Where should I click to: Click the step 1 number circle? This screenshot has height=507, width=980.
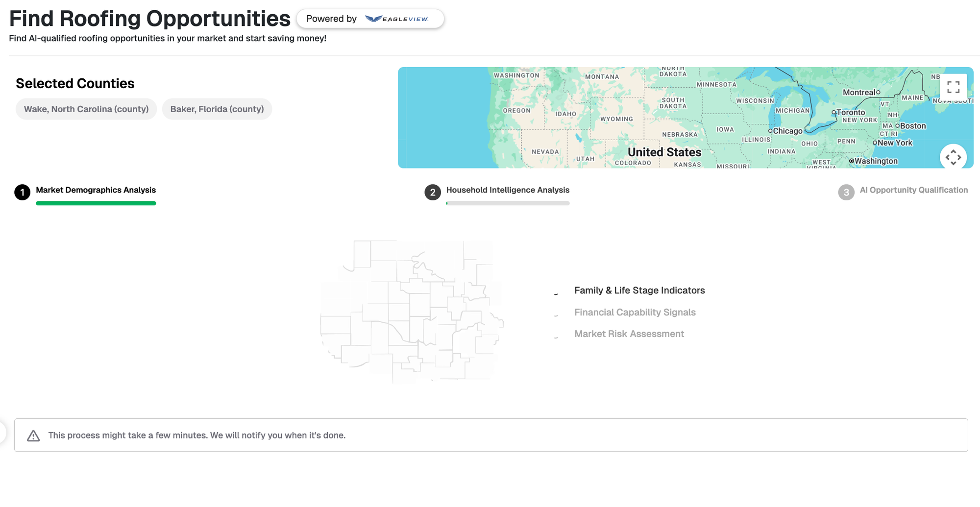click(x=23, y=193)
